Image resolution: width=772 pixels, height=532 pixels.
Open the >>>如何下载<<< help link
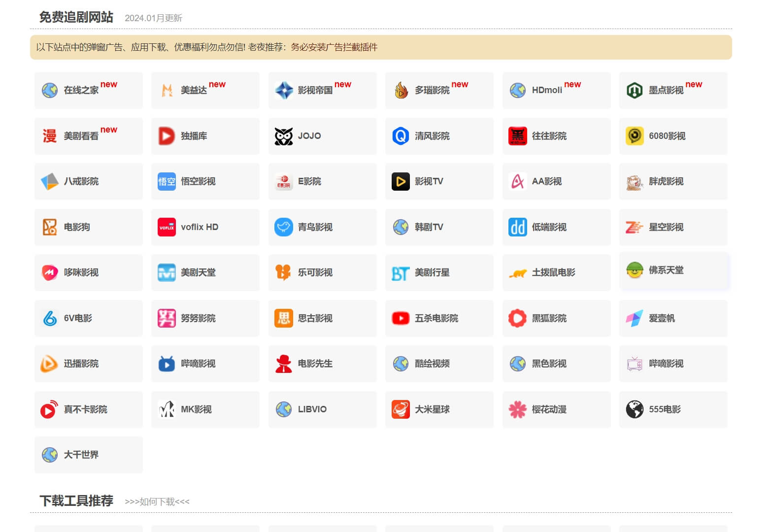(x=157, y=501)
